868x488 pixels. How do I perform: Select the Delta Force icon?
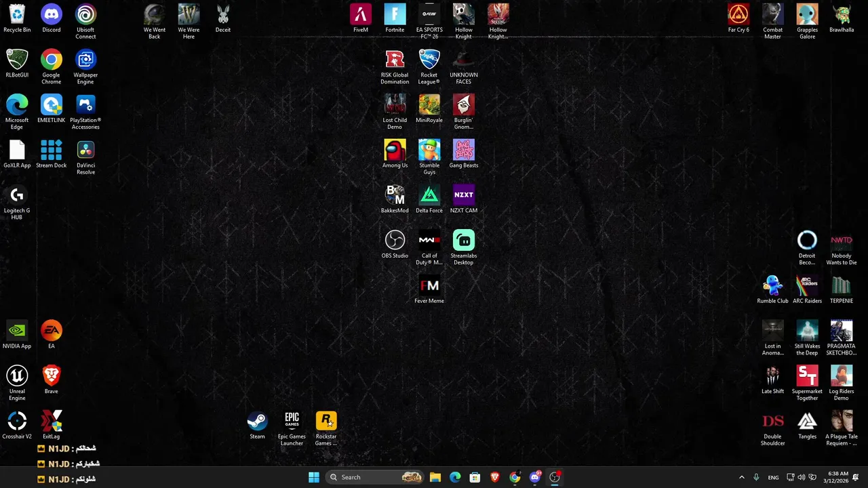tap(429, 199)
